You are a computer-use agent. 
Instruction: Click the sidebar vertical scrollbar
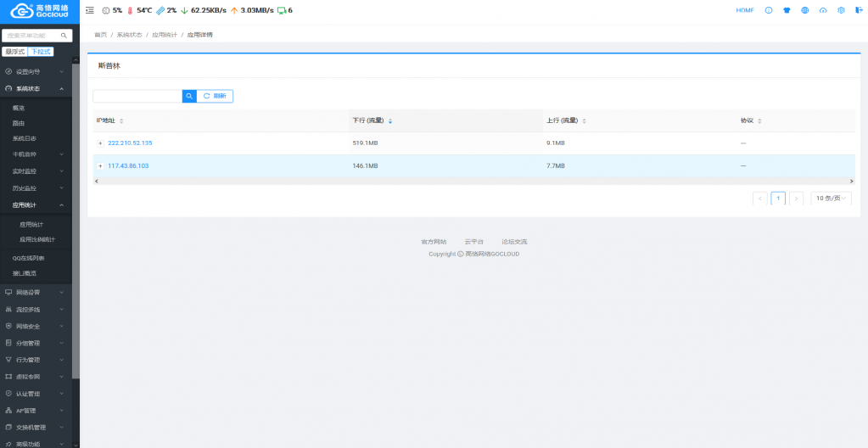[76, 221]
